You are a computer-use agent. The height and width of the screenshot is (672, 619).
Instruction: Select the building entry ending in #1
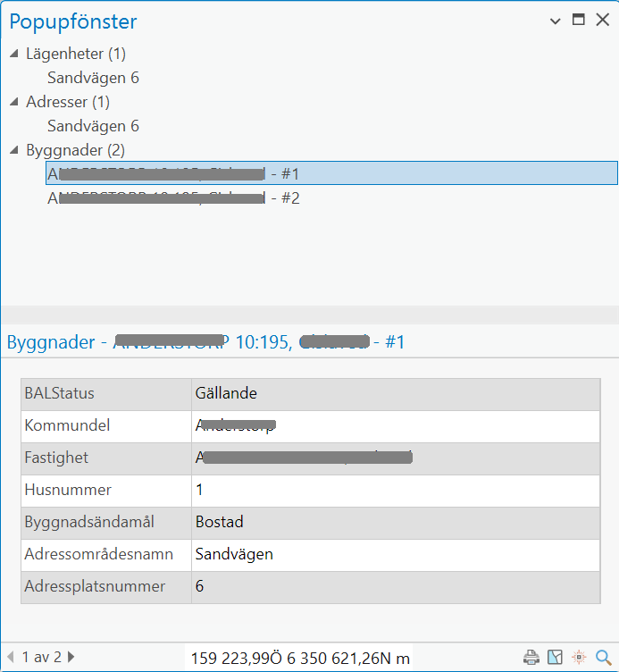pyautogui.click(x=173, y=173)
